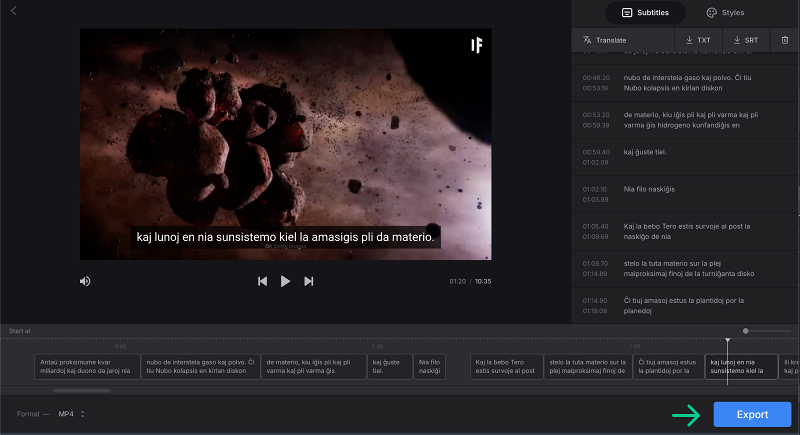Click the subtitle caption on the video
Viewport: 800px width, 435px height.
[286, 237]
